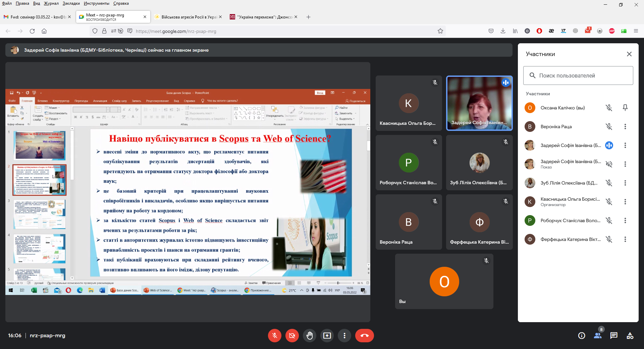Toggle presentation audio for Задерей Показ row
Viewport: 644px width, 349px height.
(609, 164)
